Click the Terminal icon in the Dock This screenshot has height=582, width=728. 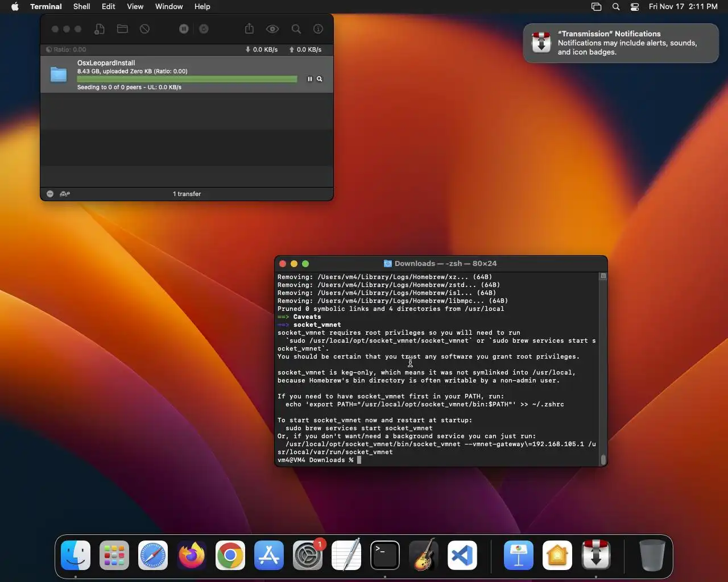[385, 555]
